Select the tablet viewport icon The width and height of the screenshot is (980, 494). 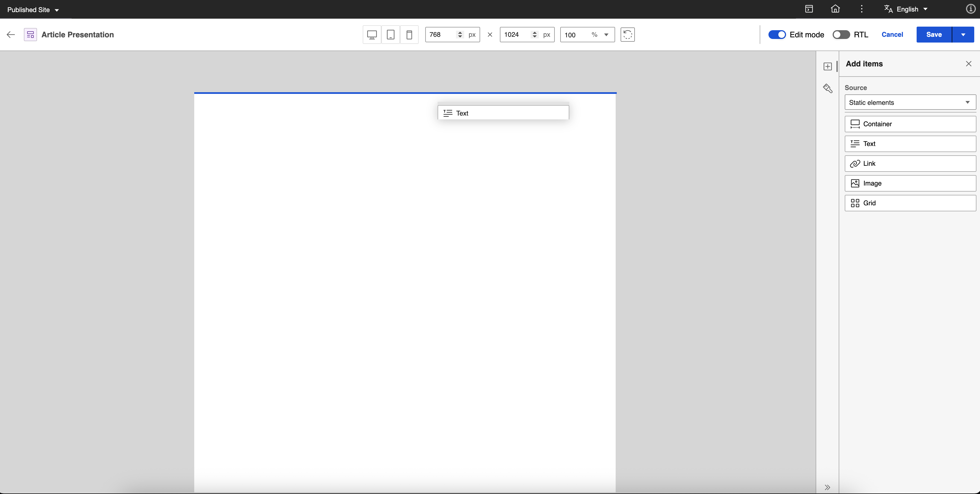point(390,35)
